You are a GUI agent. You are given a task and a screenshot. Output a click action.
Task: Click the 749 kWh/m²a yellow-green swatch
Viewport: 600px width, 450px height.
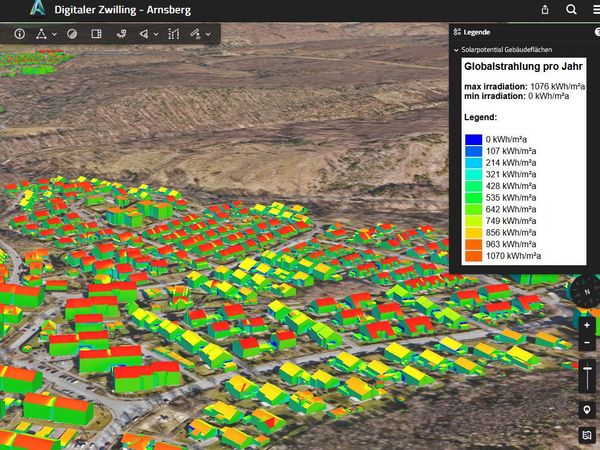coord(473,221)
